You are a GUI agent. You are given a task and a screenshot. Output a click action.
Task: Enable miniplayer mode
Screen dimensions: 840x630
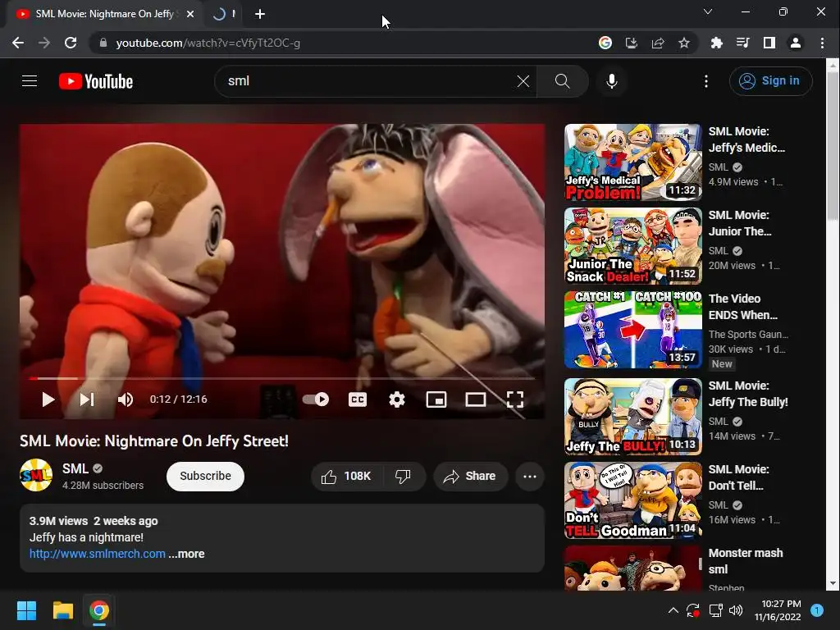436,399
